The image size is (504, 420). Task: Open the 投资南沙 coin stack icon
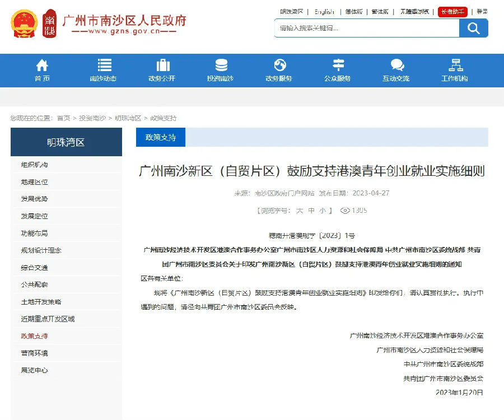[x=221, y=65]
